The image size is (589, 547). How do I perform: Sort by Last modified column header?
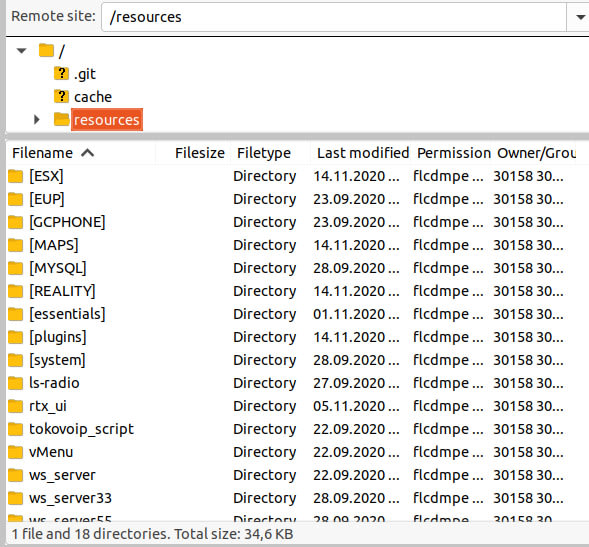(362, 153)
